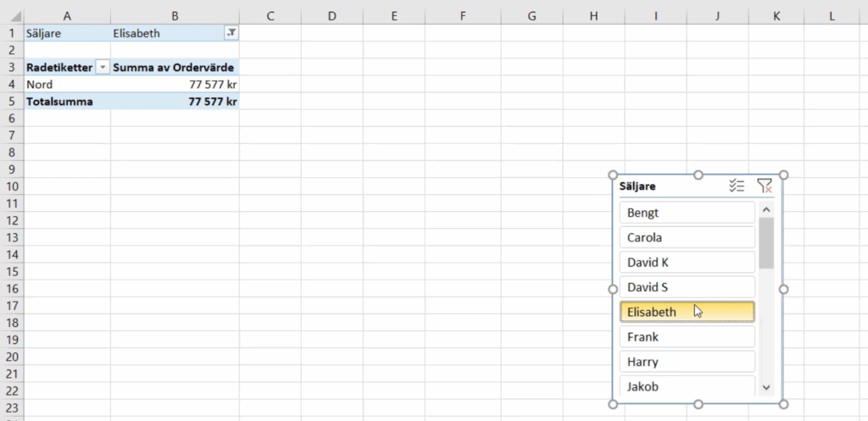Clear the Säljare slicer filter
The height and width of the screenshot is (421, 868).
[764, 186]
